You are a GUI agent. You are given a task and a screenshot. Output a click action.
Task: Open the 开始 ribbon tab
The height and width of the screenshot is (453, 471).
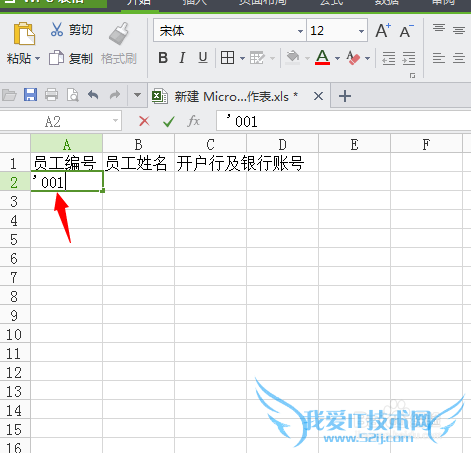pos(139,3)
